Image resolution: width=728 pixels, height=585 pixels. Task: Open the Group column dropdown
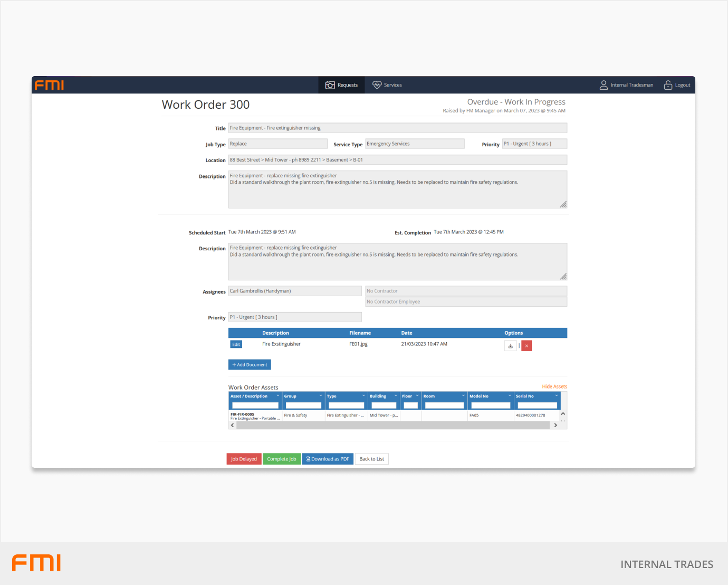(320, 396)
